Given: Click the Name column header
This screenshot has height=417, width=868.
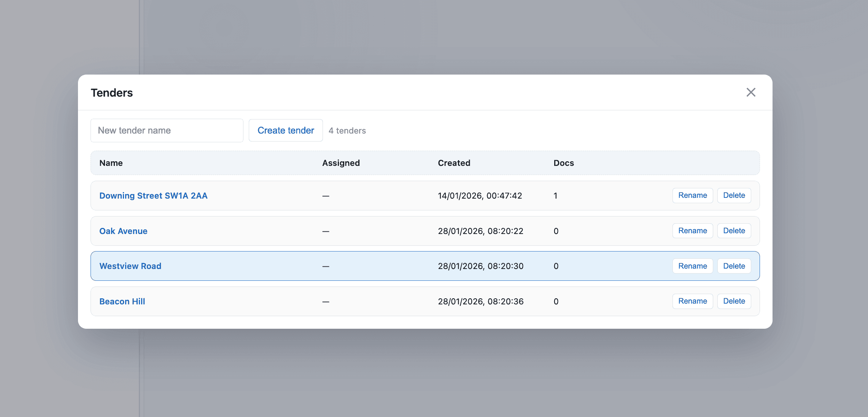Looking at the screenshot, I should click(x=111, y=163).
